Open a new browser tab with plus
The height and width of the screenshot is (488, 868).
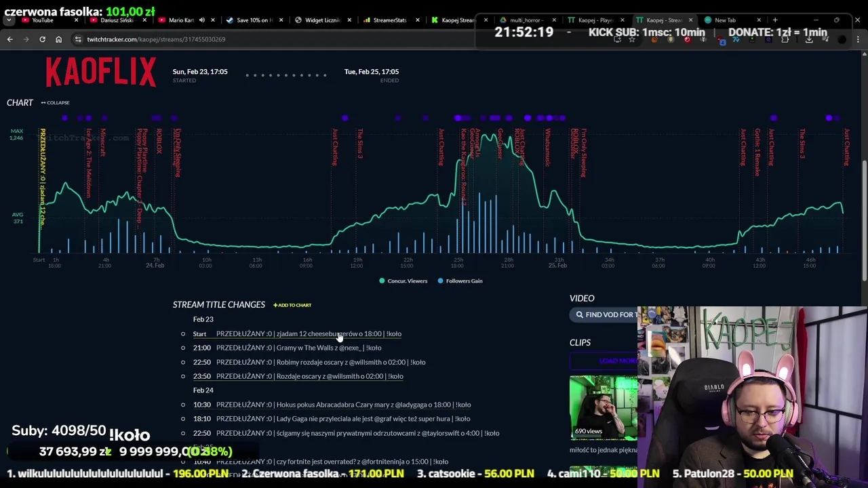click(x=775, y=20)
